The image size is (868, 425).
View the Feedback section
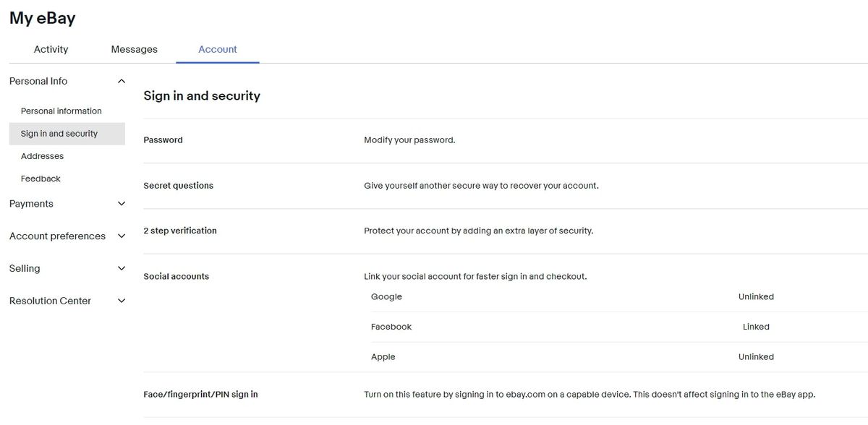coord(41,179)
